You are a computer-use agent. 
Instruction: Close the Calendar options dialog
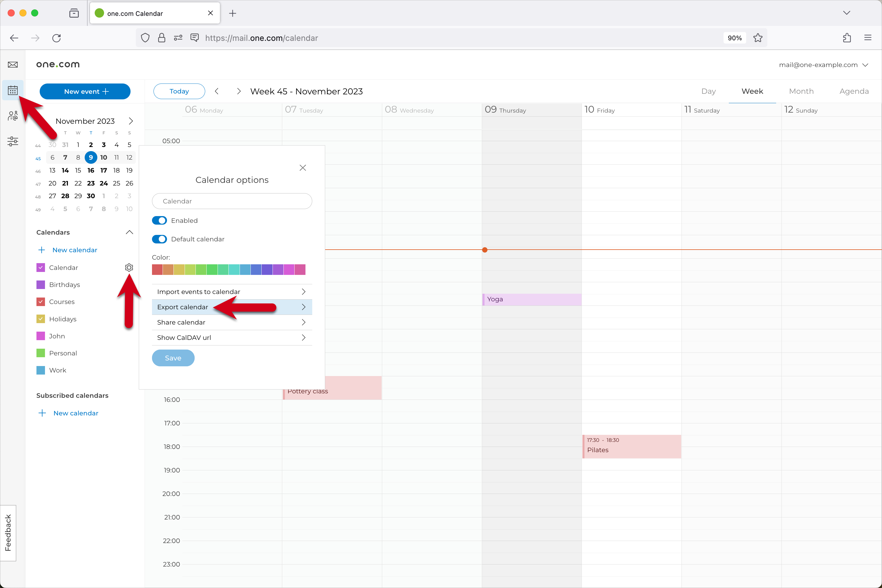pos(303,168)
